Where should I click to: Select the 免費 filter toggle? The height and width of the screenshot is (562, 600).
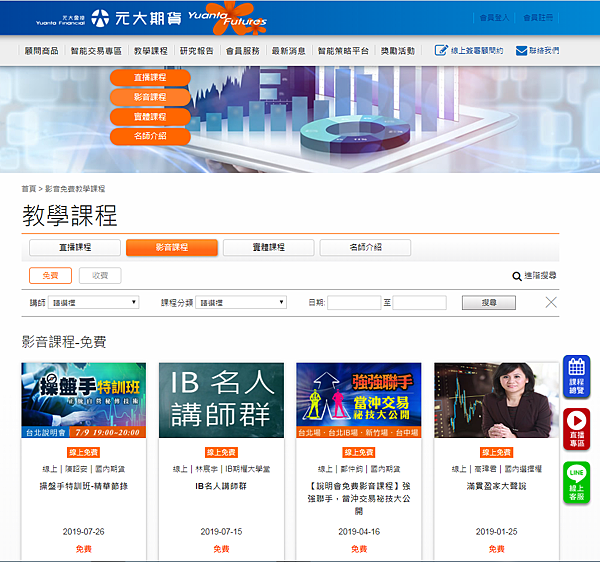(51, 275)
